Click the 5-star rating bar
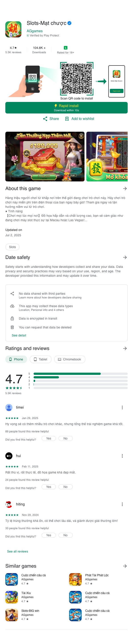This screenshot has width=133, height=644. pos(81,374)
